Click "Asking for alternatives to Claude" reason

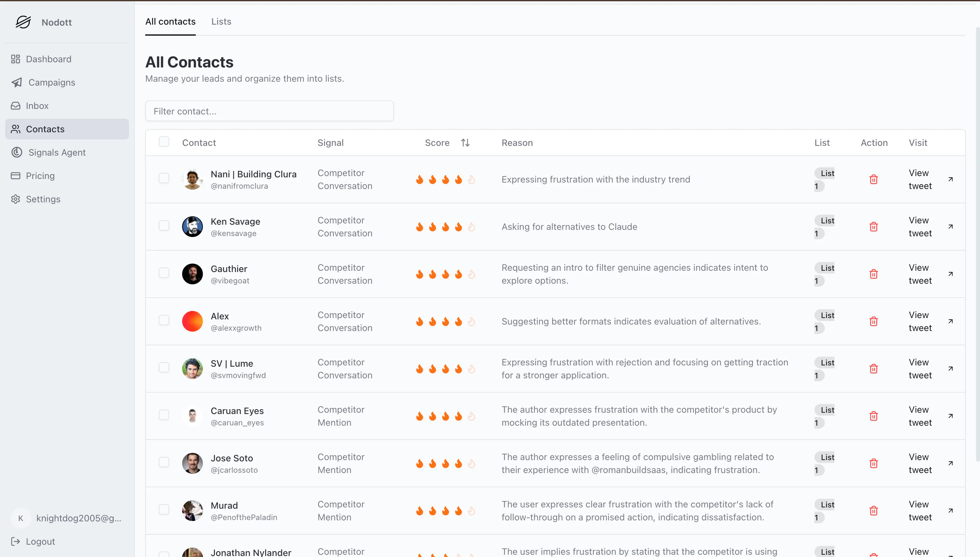(x=569, y=227)
